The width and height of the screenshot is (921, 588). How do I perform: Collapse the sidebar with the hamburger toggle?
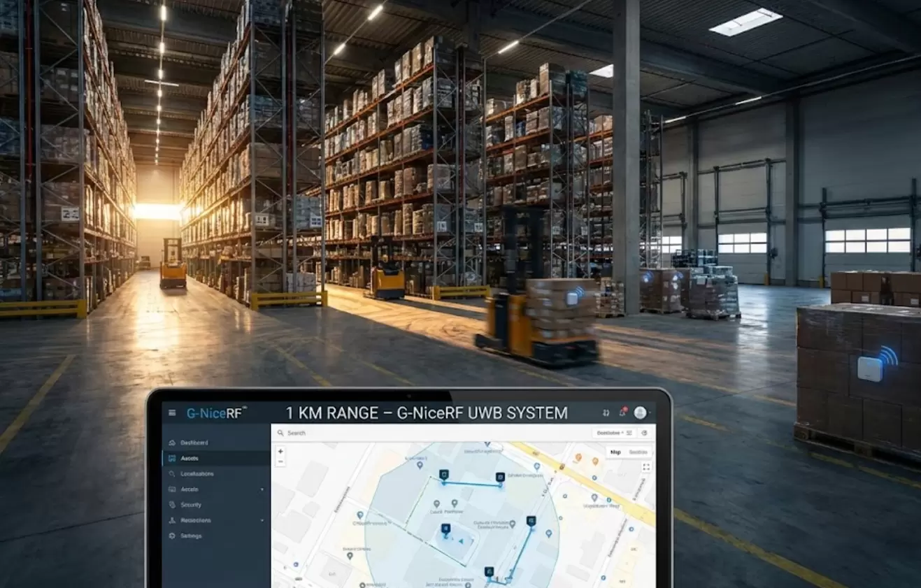point(172,413)
